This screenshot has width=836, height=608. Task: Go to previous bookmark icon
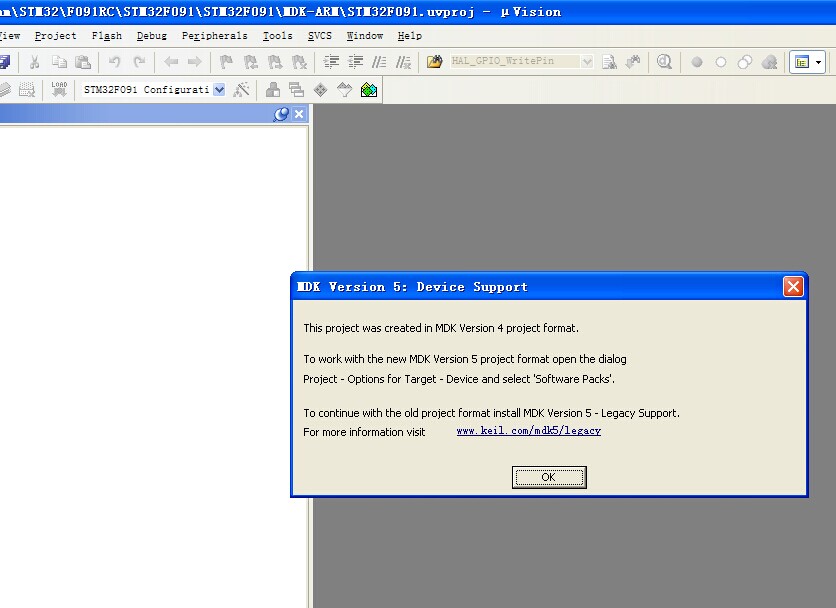point(250,62)
